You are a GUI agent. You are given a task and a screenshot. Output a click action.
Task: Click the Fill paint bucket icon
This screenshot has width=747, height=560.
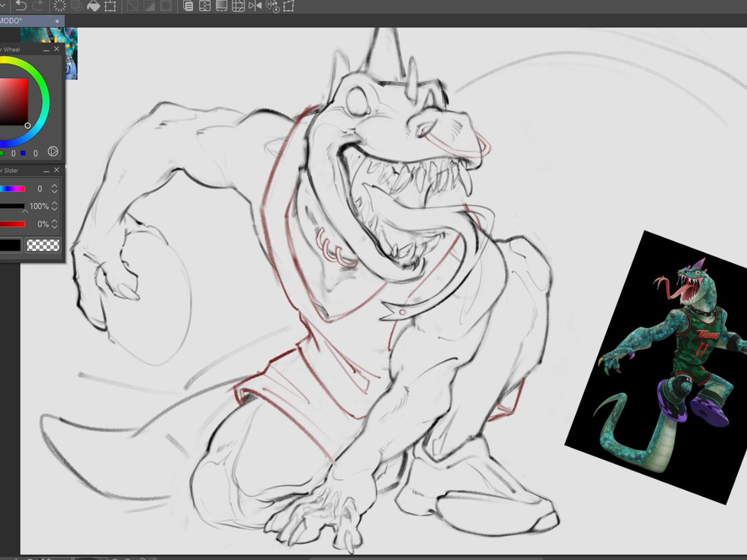(x=93, y=6)
